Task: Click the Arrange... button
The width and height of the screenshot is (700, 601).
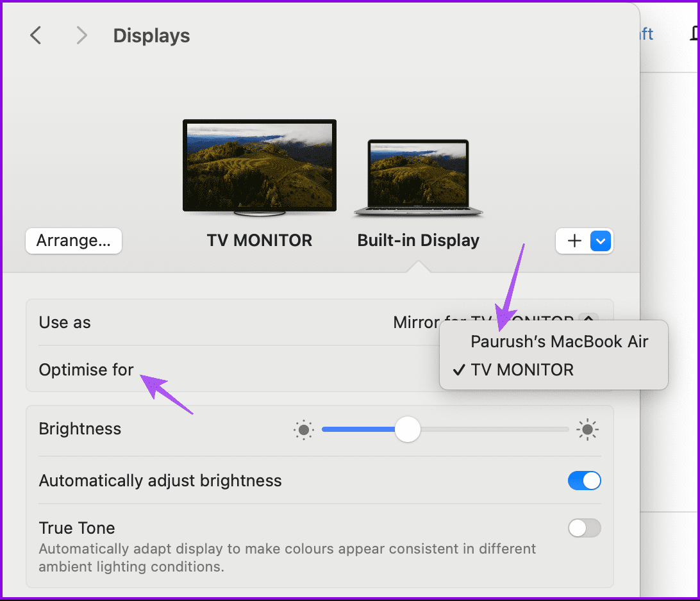Action: (74, 241)
